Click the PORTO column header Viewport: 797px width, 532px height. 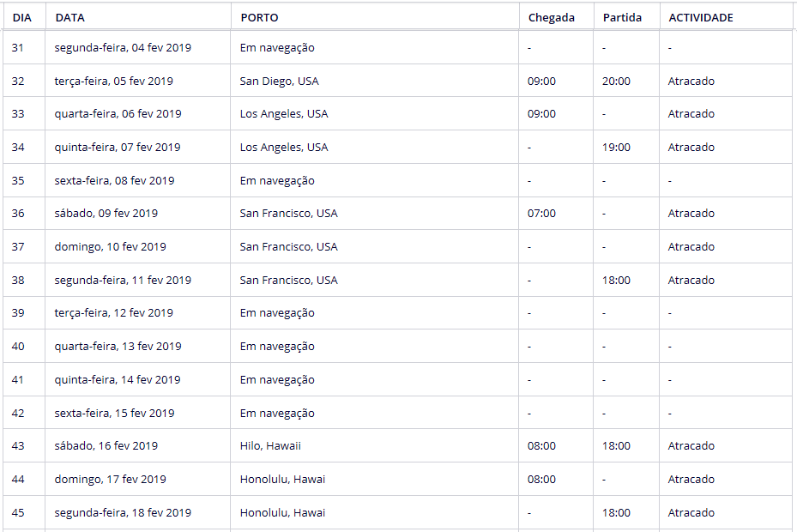click(x=259, y=17)
